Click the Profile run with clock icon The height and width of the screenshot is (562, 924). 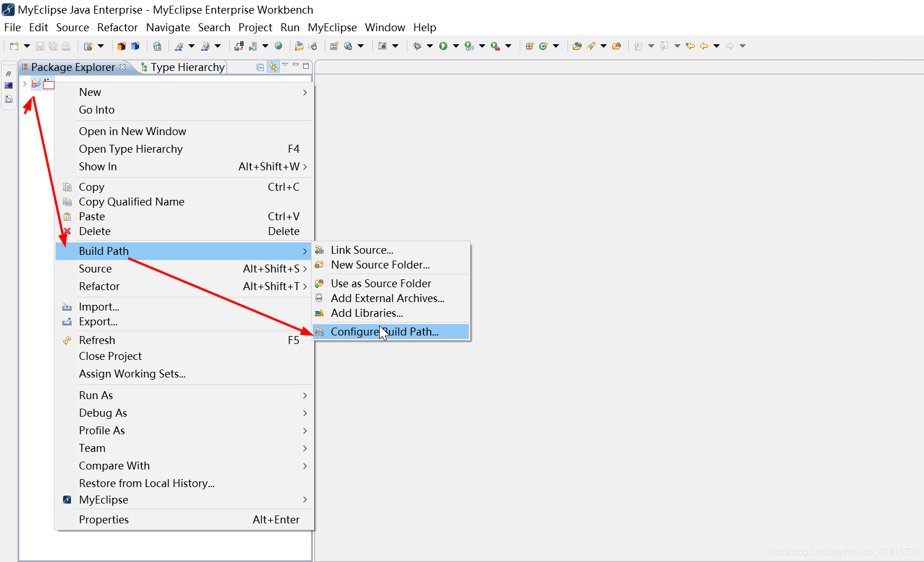(469, 46)
